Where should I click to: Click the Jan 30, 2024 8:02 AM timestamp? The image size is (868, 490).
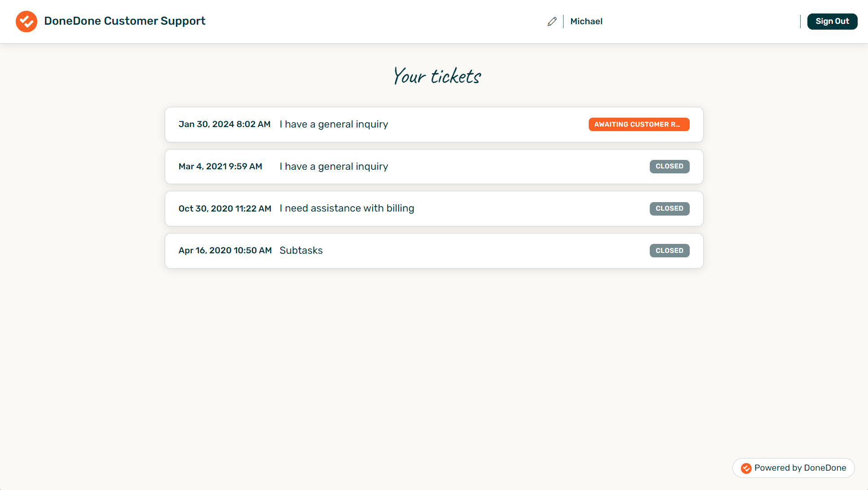click(x=225, y=124)
